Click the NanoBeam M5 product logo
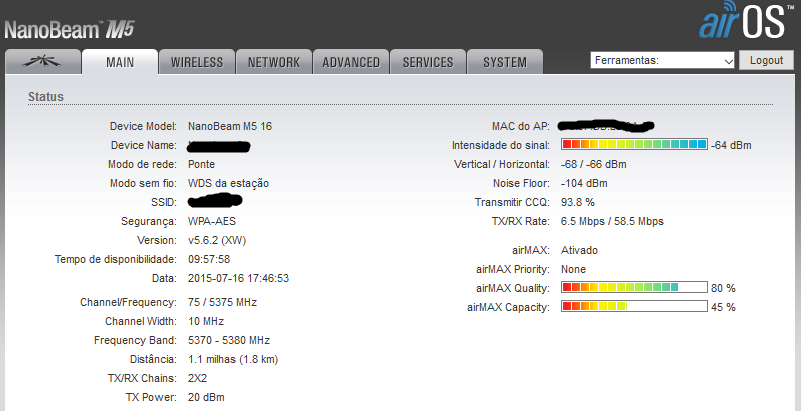 [69, 30]
